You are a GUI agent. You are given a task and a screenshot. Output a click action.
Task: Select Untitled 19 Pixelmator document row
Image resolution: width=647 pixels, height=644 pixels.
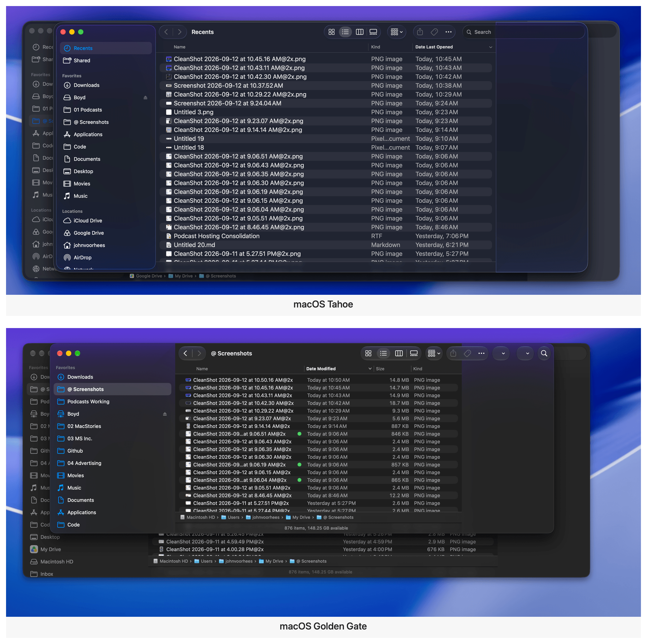tap(326, 139)
